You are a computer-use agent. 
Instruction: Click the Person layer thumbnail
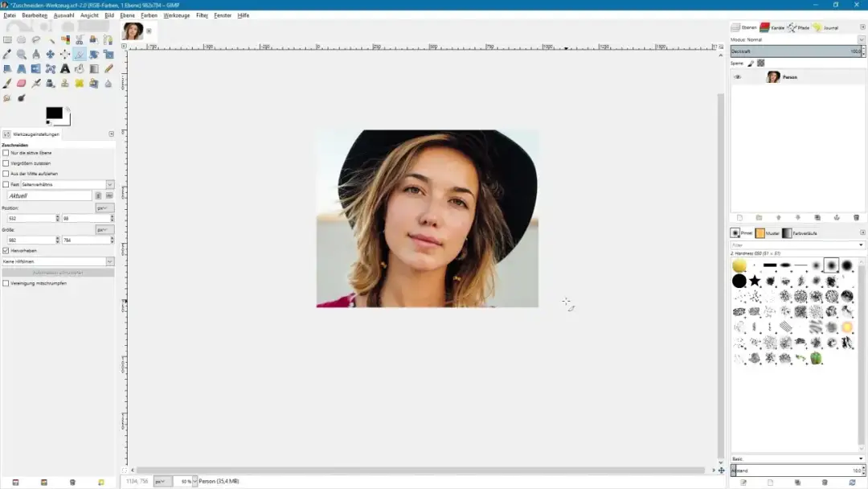773,77
